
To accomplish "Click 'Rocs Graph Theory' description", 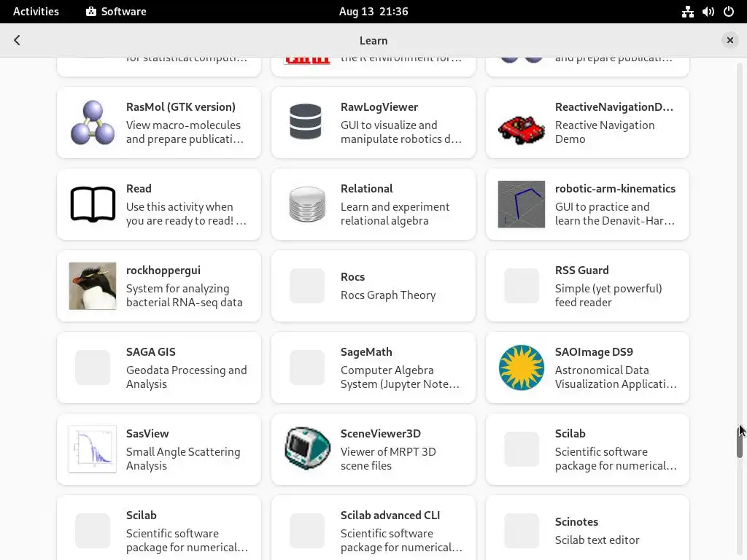I will [388, 295].
